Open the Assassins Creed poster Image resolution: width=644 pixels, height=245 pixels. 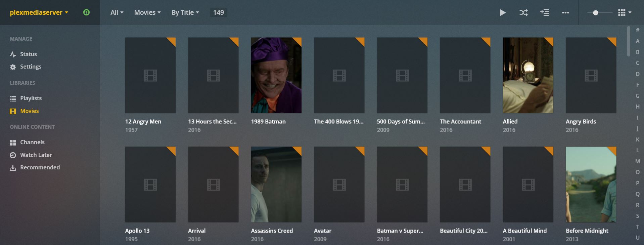276,185
